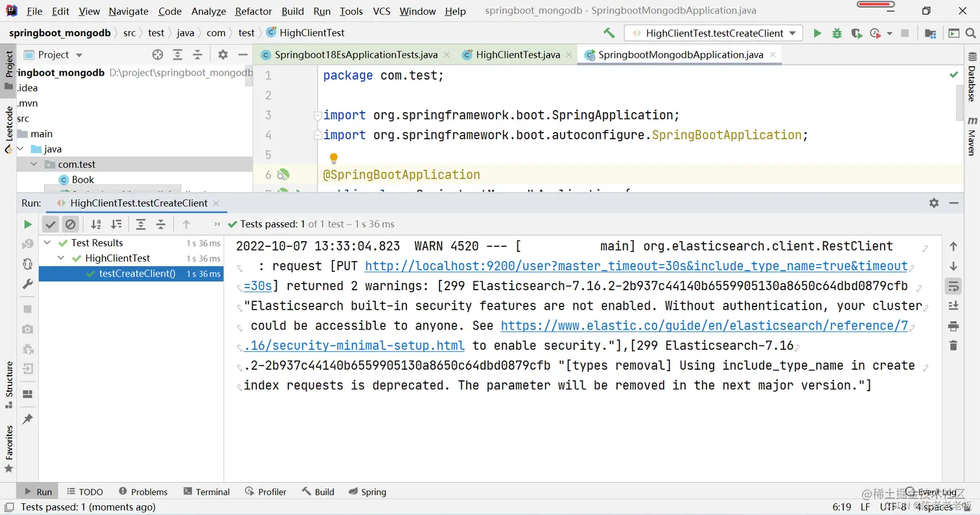Run HighClientTest.testCreateClient from the main toolbar
Screen dimensions: 980x515
817,33
